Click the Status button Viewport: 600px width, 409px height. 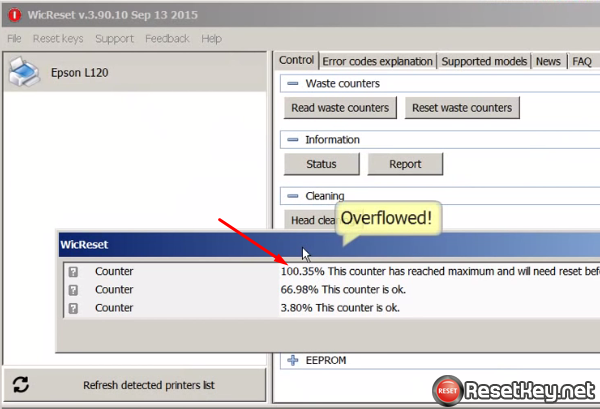(x=321, y=164)
